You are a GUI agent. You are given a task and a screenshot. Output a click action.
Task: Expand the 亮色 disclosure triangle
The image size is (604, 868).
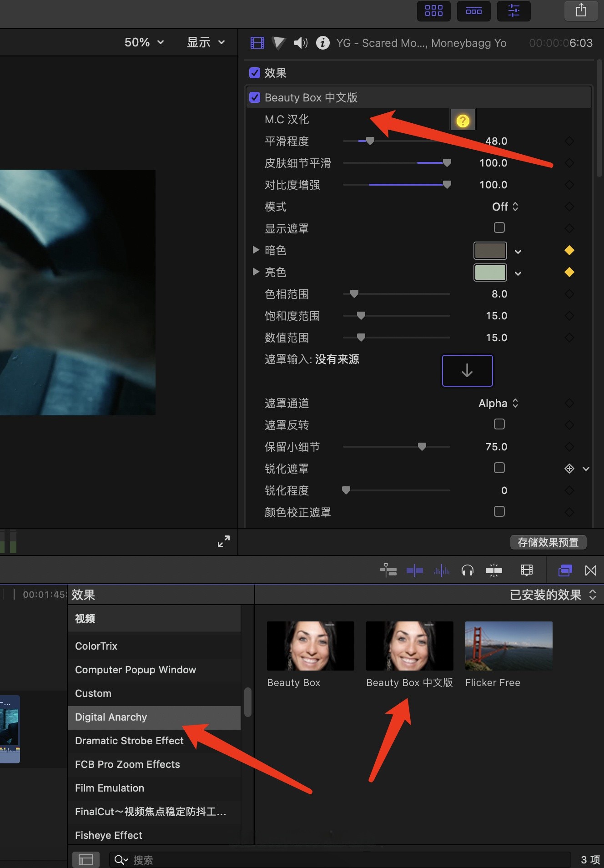click(256, 272)
